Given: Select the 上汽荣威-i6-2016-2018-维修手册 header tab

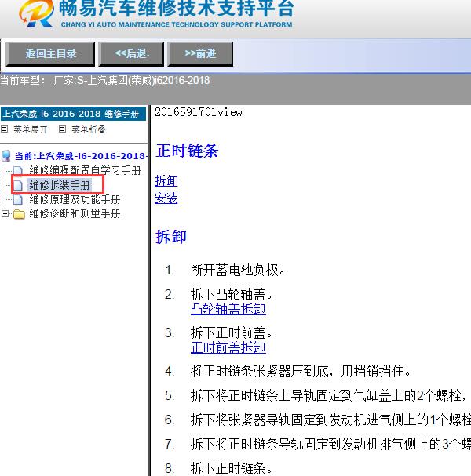Looking at the screenshot, I should point(73,114).
